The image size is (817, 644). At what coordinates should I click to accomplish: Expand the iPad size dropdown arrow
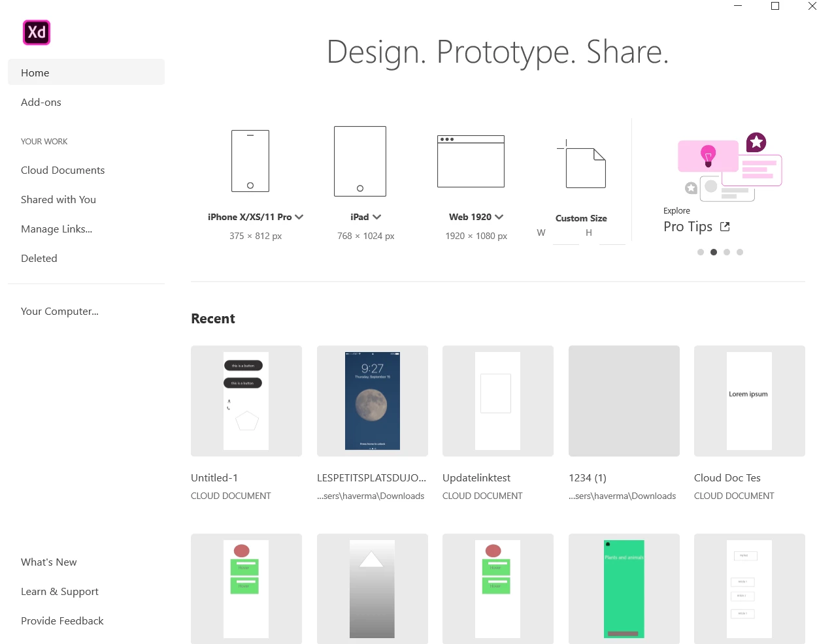click(377, 217)
